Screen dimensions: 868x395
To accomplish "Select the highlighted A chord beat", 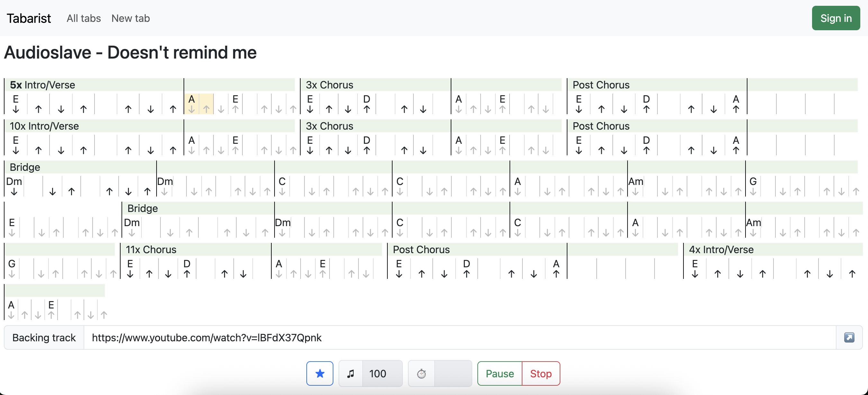I will click(191, 104).
